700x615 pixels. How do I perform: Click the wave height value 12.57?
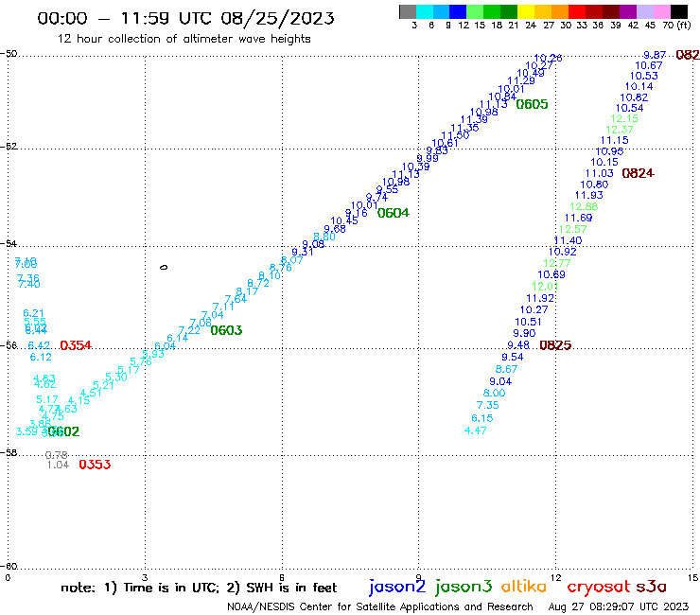coord(572,229)
